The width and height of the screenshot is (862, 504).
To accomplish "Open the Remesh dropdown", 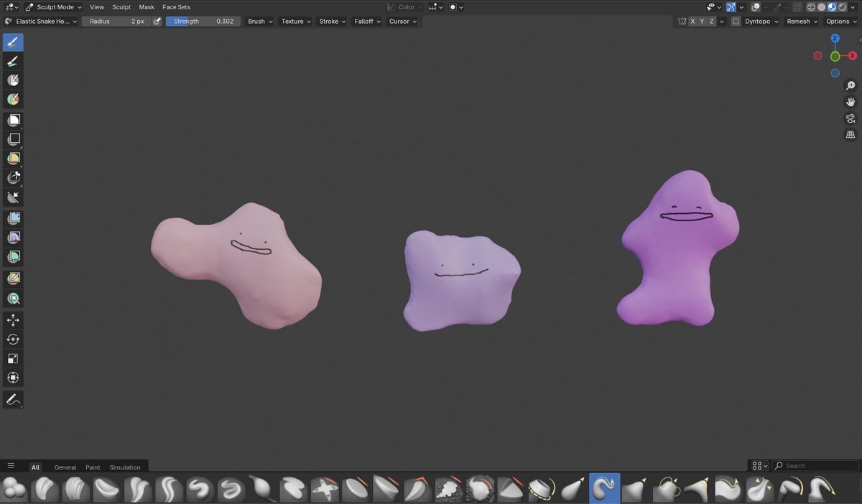I will point(802,22).
